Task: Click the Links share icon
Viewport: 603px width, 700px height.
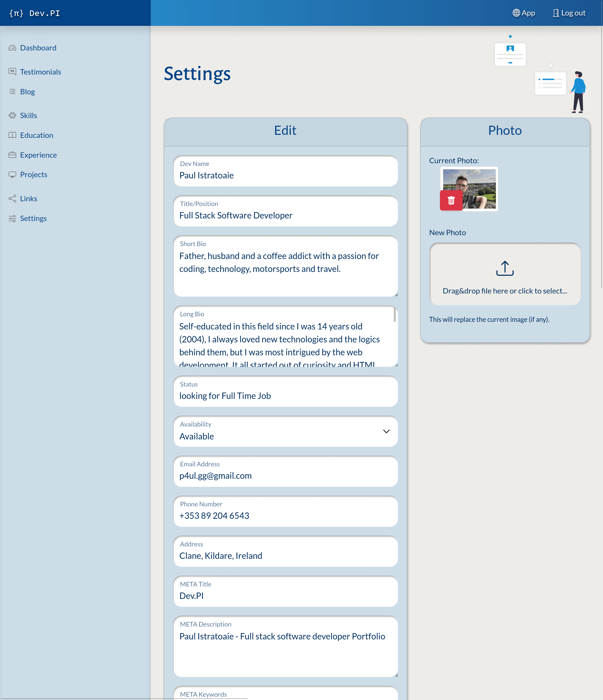Action: point(12,199)
